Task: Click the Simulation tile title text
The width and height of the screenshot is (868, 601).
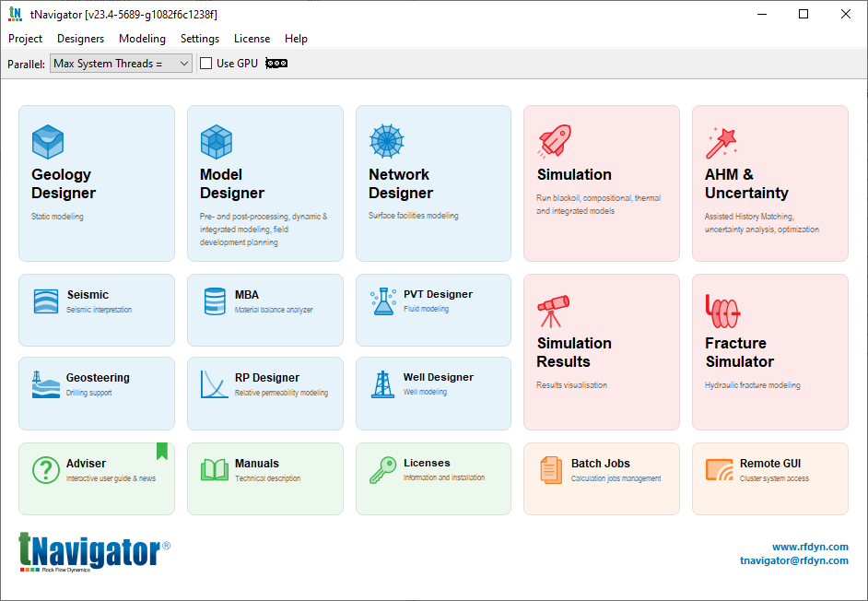Action: coord(574,174)
